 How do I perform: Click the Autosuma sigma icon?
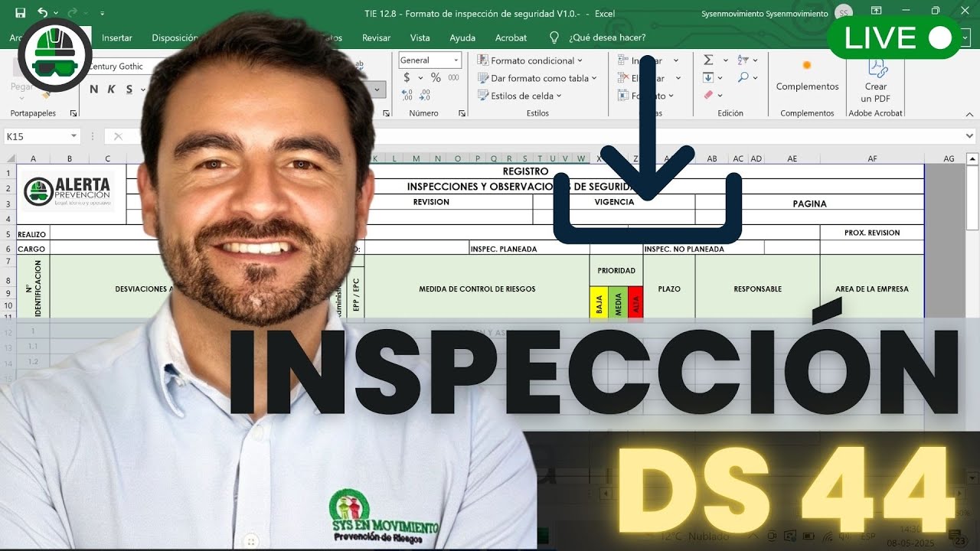point(708,60)
